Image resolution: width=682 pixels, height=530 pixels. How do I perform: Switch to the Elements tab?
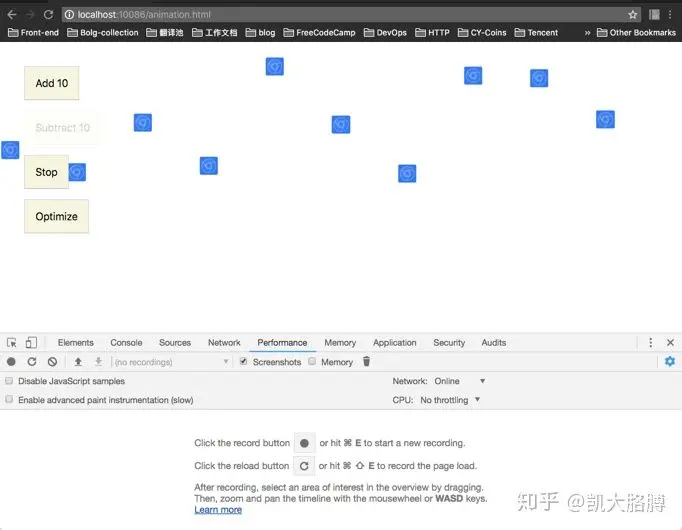click(x=76, y=343)
